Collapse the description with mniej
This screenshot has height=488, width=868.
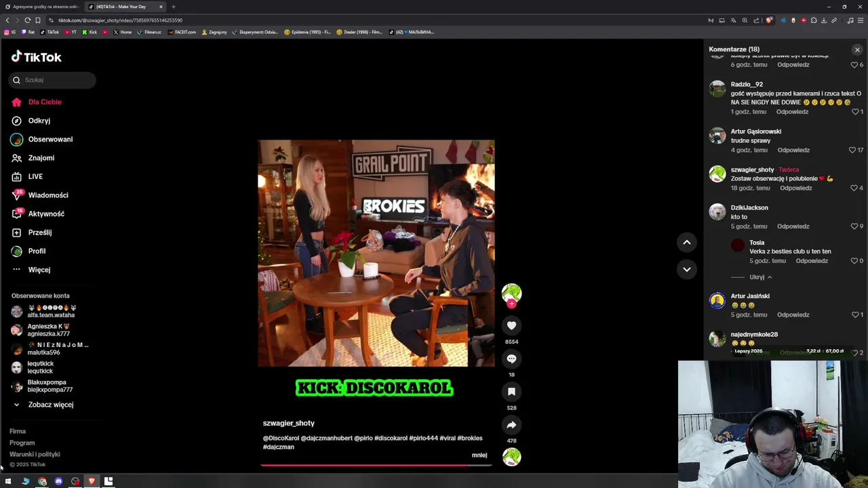(x=479, y=455)
